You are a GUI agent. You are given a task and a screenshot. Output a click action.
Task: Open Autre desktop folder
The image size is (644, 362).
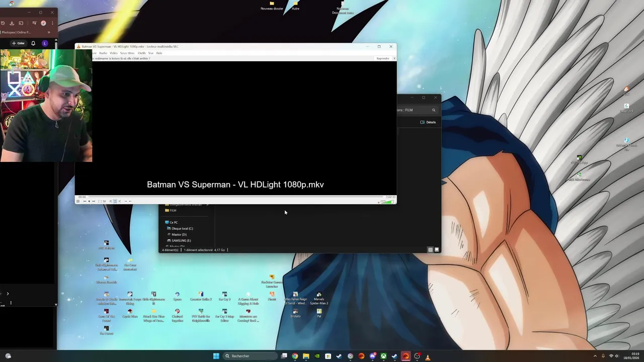(x=295, y=6)
